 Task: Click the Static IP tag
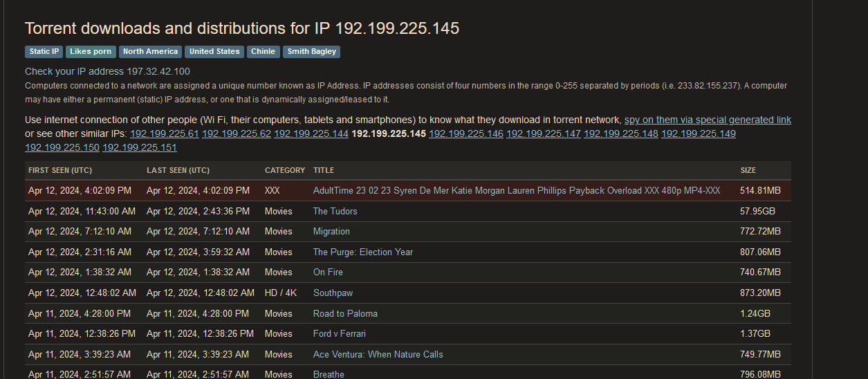(44, 52)
